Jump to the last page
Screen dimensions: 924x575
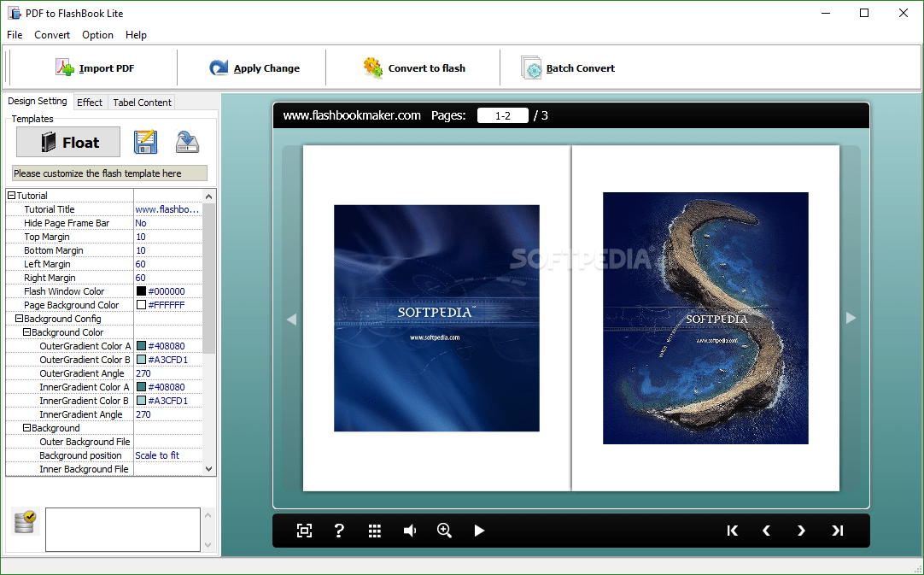tap(838, 531)
